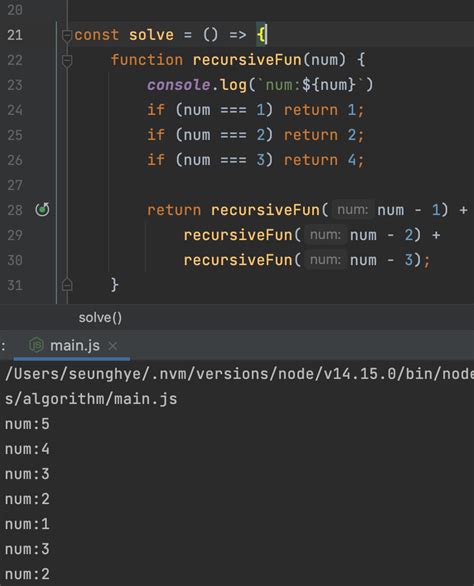Viewport: 474px width, 586px height.
Task: Click the solve() breadcrumb
Action: pos(100,318)
